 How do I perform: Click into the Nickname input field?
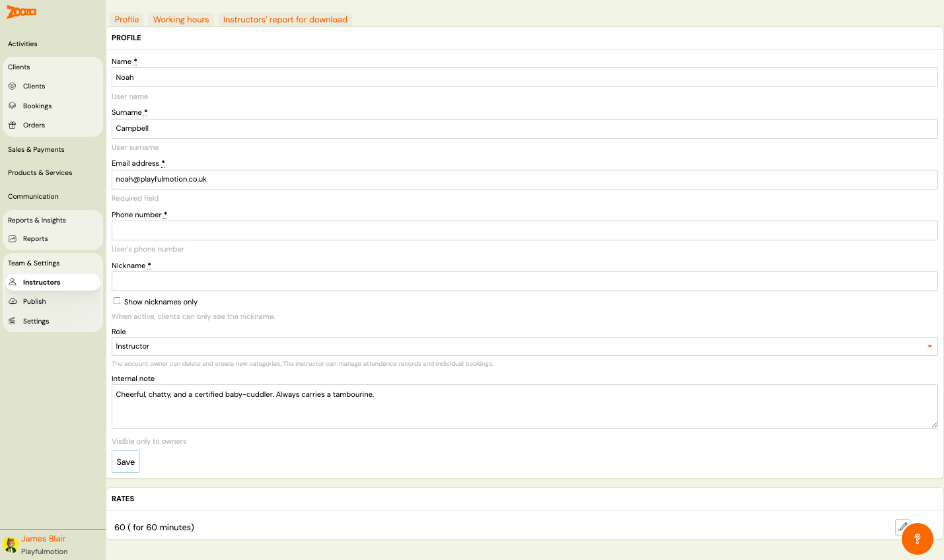click(x=524, y=281)
